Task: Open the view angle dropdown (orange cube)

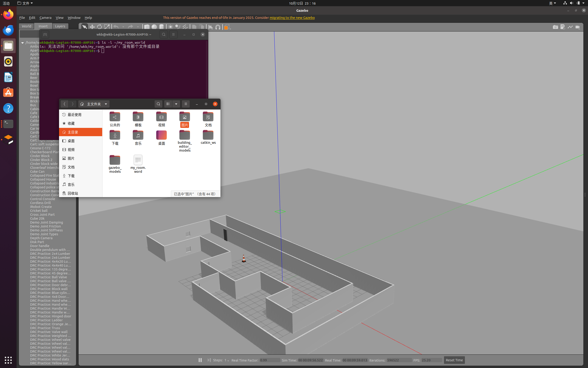Action: [227, 27]
